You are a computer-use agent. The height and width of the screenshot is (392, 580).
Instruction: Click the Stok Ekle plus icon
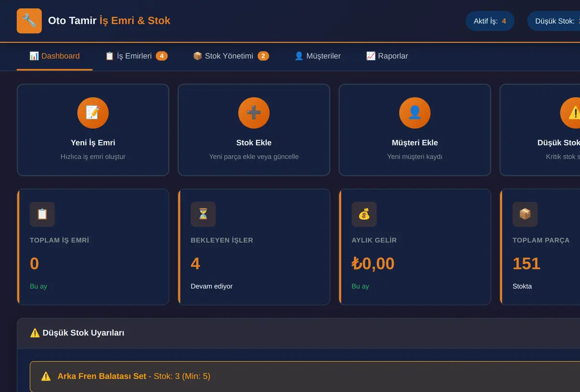[254, 113]
